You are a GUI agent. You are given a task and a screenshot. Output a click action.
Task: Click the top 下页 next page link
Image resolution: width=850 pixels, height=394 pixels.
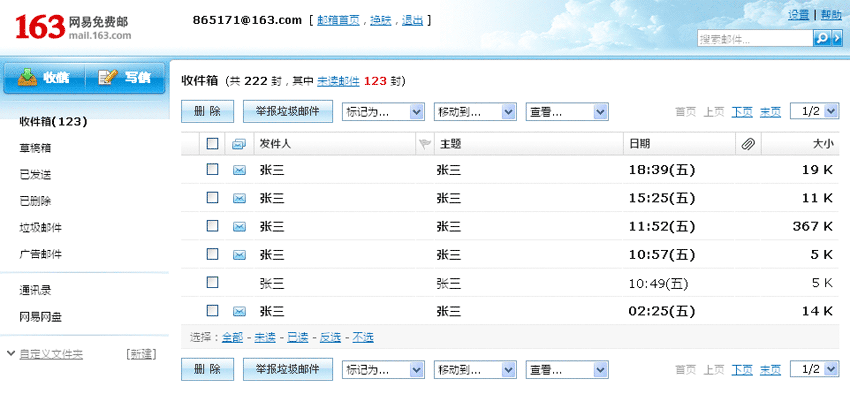click(x=742, y=112)
